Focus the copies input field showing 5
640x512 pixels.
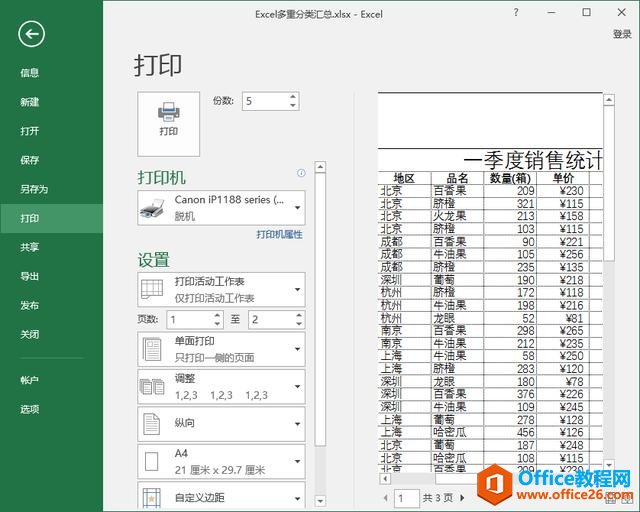pyautogui.click(x=265, y=101)
